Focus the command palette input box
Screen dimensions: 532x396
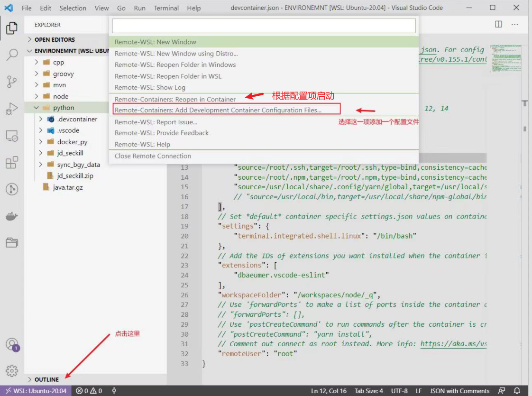264,26
